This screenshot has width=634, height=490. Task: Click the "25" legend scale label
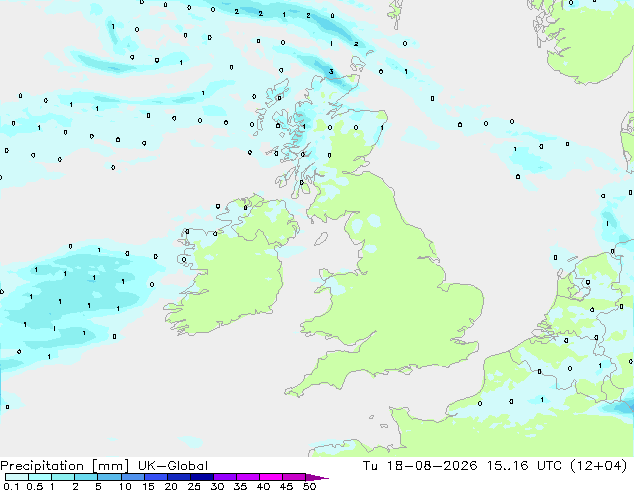(194, 486)
